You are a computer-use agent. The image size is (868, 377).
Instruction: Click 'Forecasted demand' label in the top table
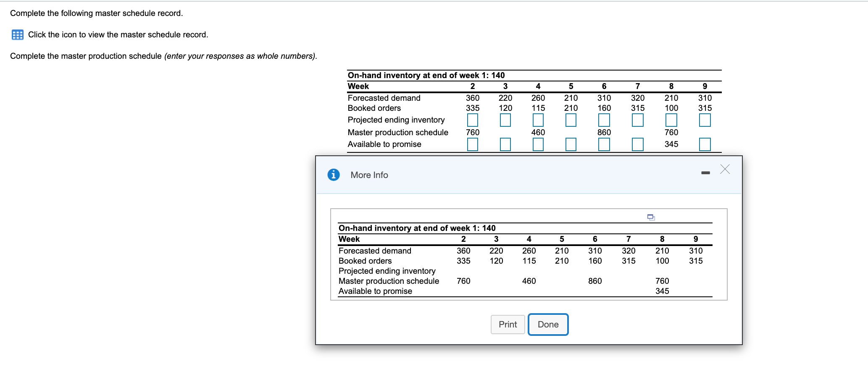tap(384, 98)
